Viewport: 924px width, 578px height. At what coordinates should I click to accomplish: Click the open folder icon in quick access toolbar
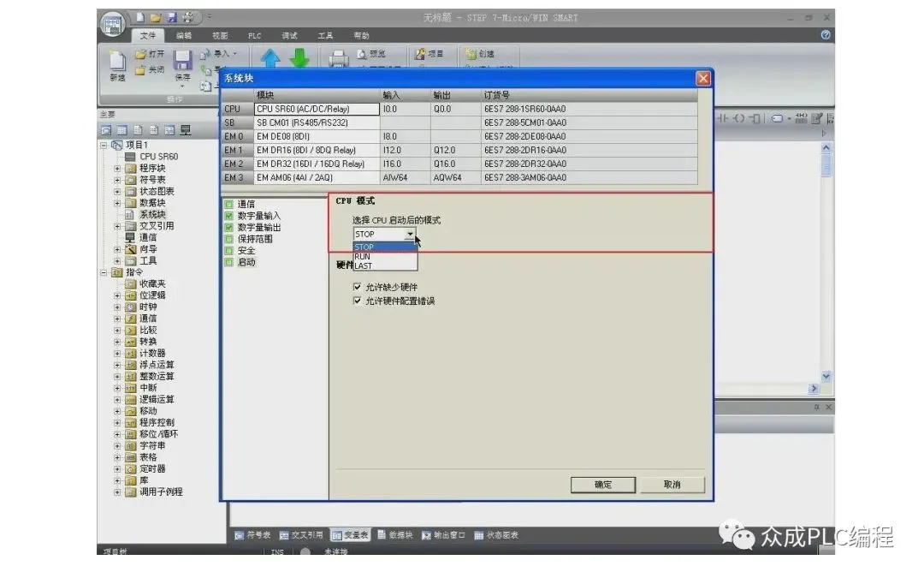(157, 18)
